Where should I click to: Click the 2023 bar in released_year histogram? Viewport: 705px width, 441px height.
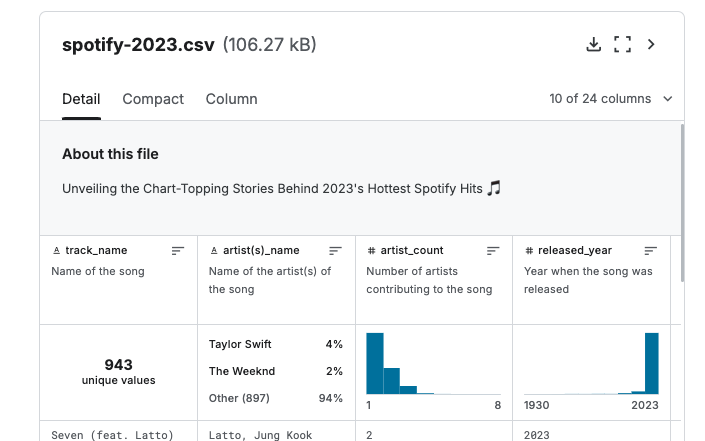(x=651, y=363)
